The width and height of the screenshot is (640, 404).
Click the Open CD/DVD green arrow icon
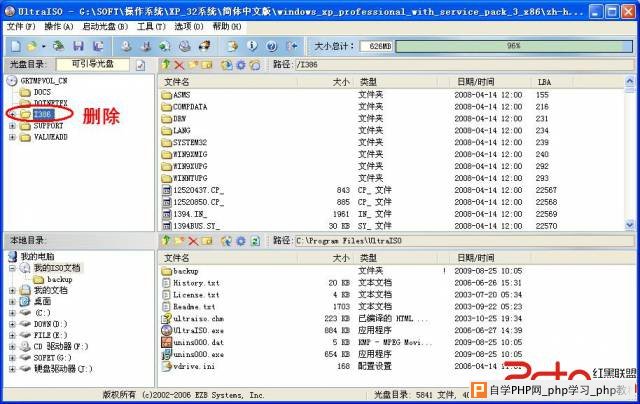click(x=58, y=46)
